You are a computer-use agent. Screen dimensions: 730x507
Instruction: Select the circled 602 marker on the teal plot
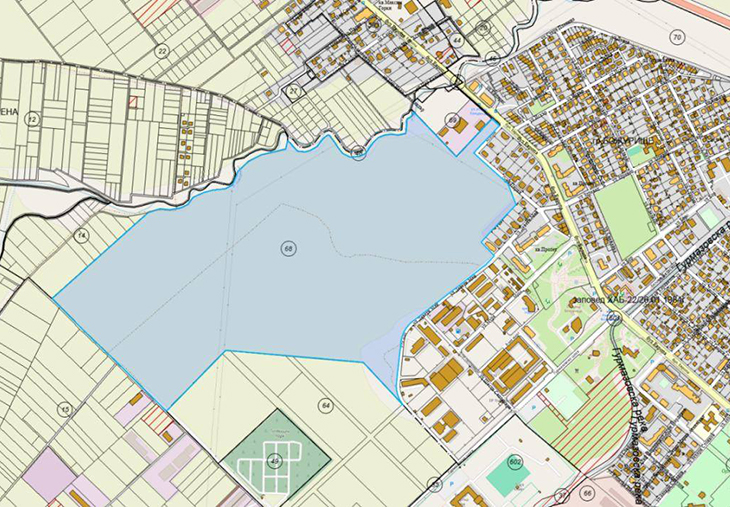(515, 462)
